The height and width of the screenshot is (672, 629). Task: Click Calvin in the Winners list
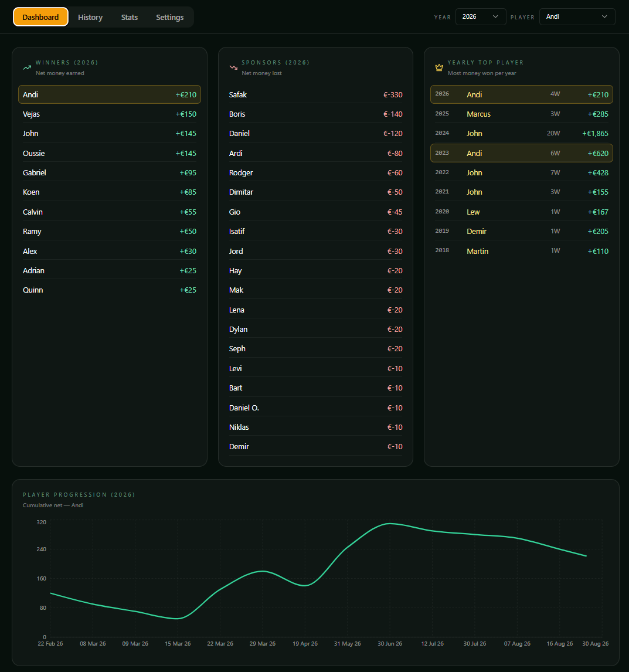[x=110, y=212]
